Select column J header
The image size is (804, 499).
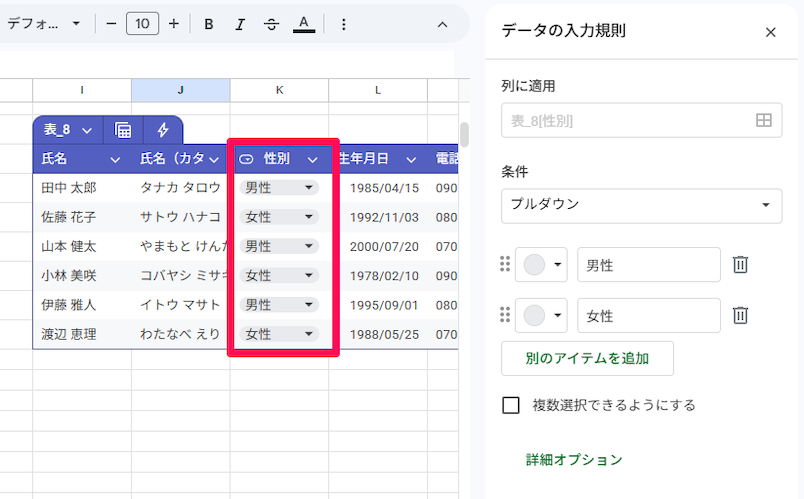pyautogui.click(x=180, y=90)
